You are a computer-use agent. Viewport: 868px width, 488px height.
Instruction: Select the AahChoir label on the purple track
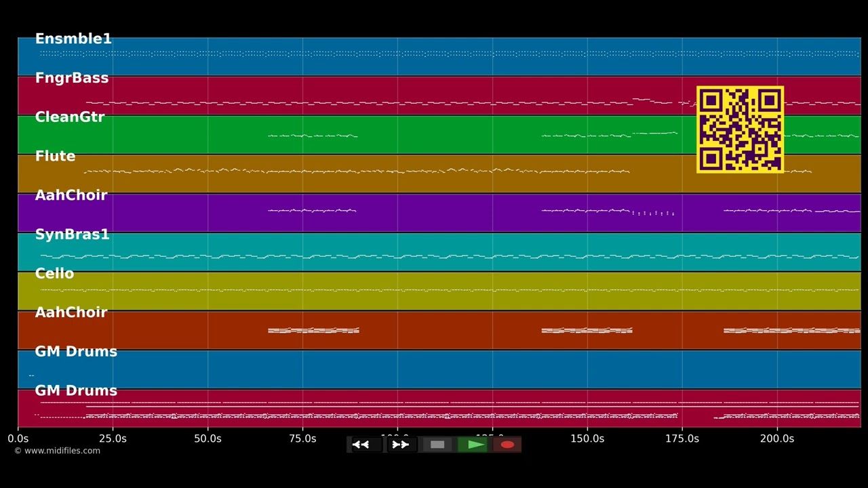point(71,195)
